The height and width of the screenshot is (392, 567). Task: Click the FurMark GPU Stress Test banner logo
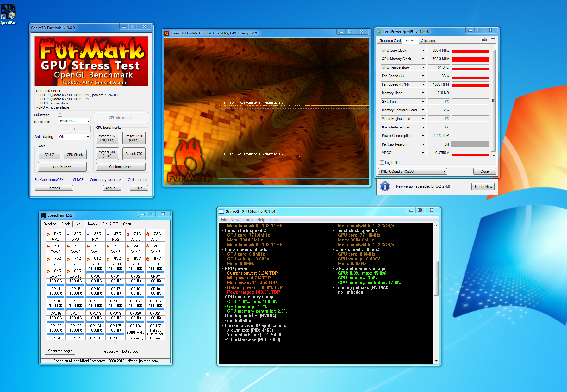pos(91,61)
